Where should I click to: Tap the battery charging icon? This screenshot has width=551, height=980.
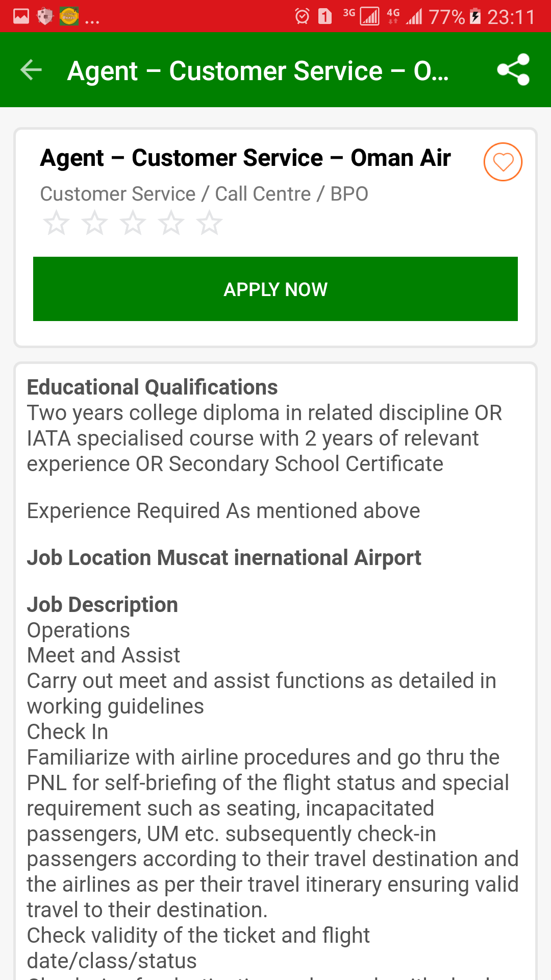click(x=475, y=17)
